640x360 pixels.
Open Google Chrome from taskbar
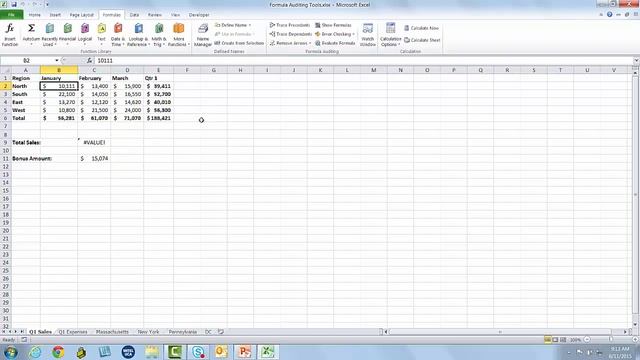[58, 352]
